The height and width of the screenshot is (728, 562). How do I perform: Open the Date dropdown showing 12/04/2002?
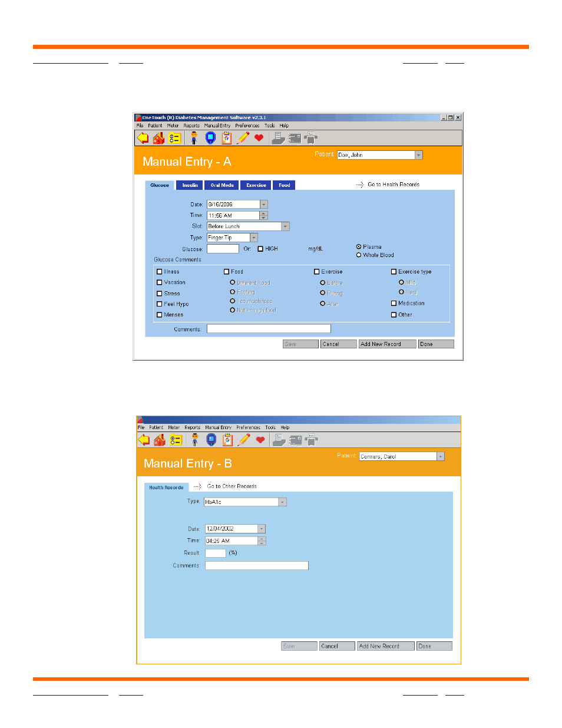[262, 529]
